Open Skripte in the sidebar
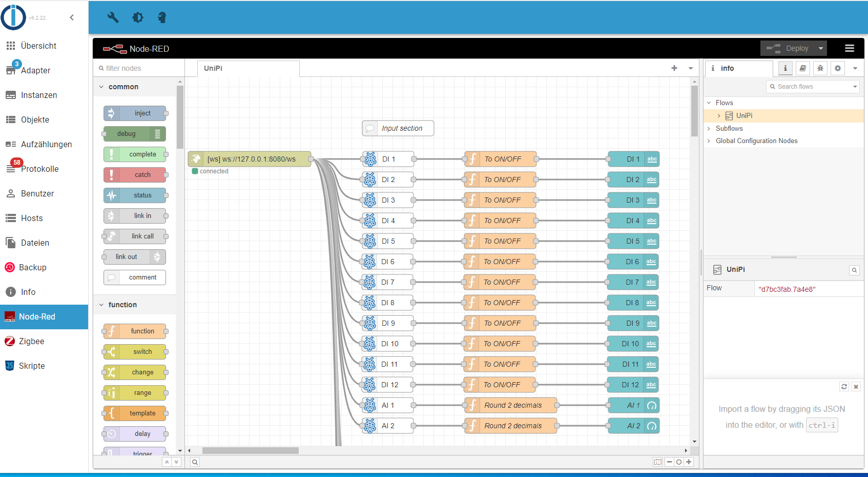The width and height of the screenshot is (868, 477). tap(44, 366)
